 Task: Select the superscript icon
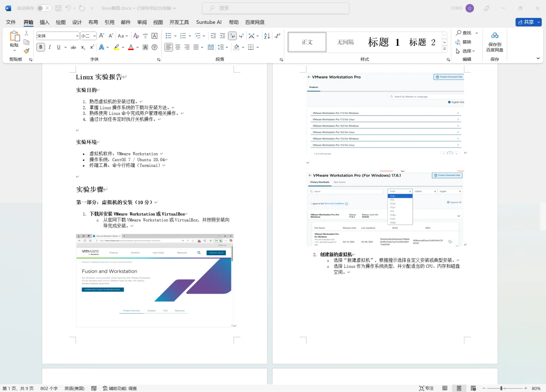click(92, 47)
